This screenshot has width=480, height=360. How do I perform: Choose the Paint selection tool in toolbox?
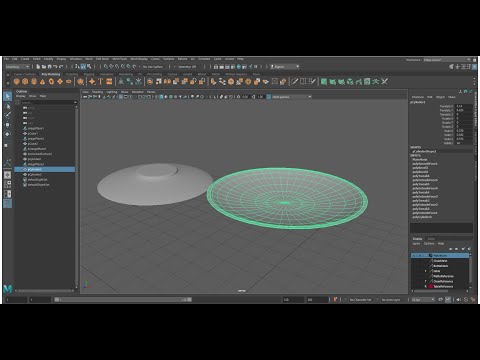pos(7,115)
